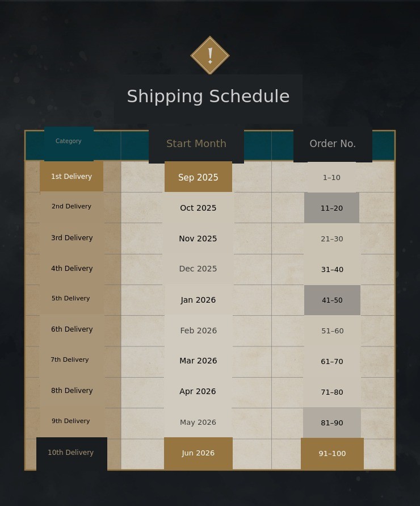Select the Mar 2026 month cell
Image resolution: width=420 pixels, height=506 pixels.
[x=198, y=361]
